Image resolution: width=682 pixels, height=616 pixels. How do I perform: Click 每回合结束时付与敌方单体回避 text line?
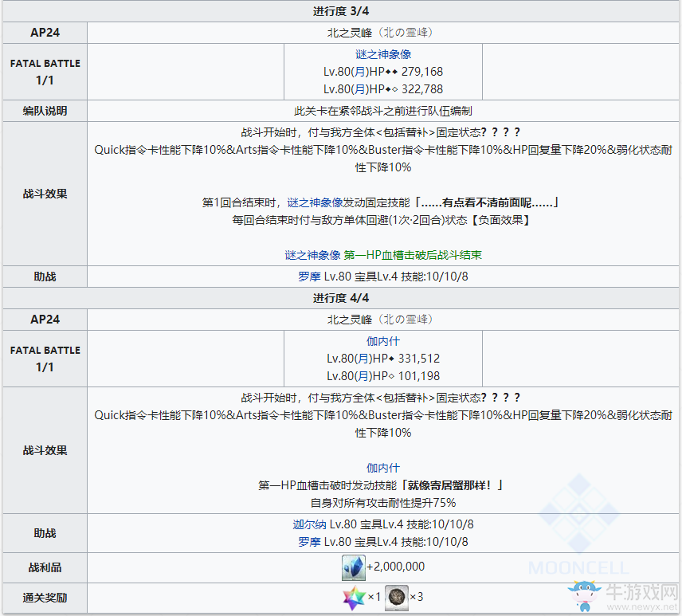[381, 220]
